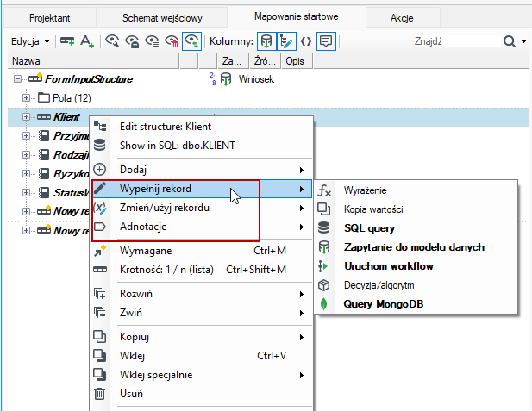Open the Zmień/użyj rekordu submenu
Image resolution: width=532 pixels, height=411 pixels.
pos(202,208)
